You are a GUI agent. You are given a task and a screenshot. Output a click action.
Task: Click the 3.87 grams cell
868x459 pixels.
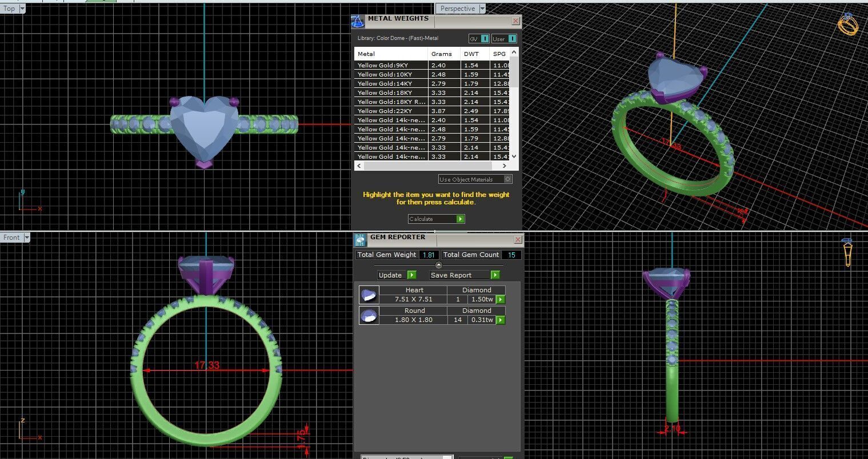pyautogui.click(x=444, y=111)
